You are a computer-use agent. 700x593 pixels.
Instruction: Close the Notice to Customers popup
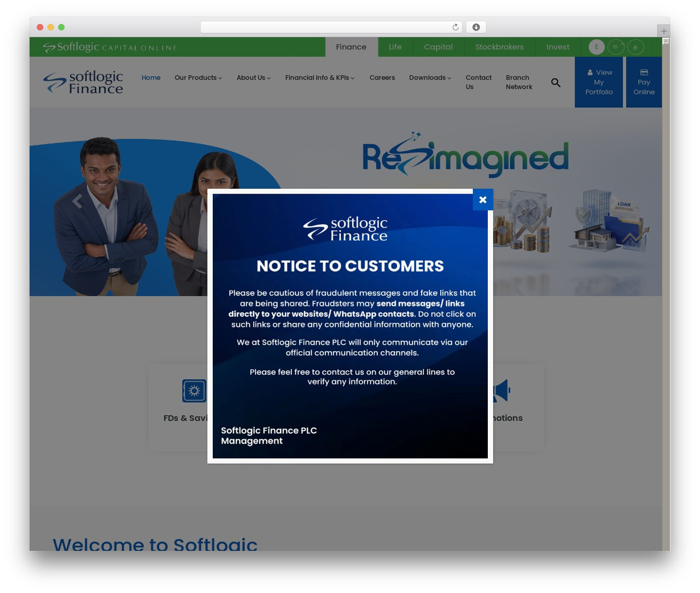click(x=483, y=200)
